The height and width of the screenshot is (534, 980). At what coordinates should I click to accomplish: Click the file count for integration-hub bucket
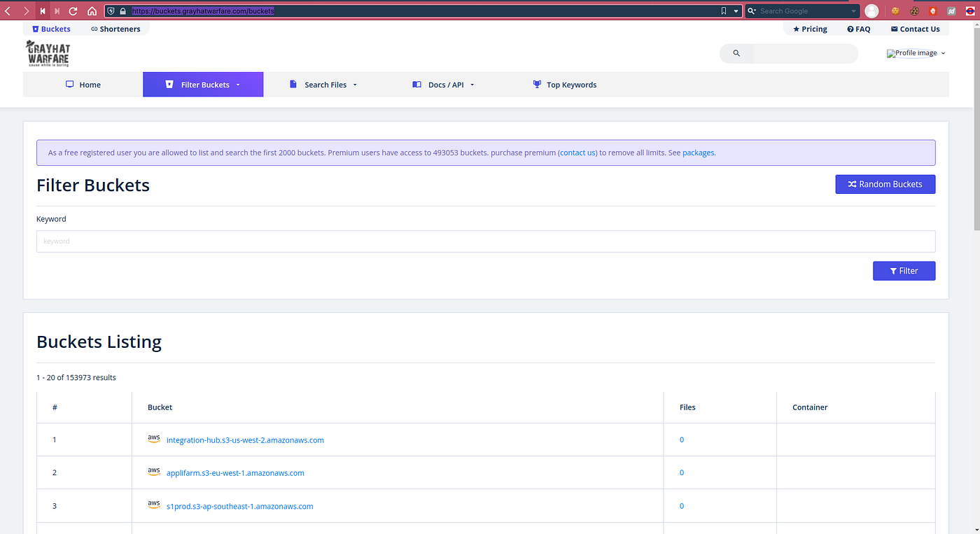(682, 440)
